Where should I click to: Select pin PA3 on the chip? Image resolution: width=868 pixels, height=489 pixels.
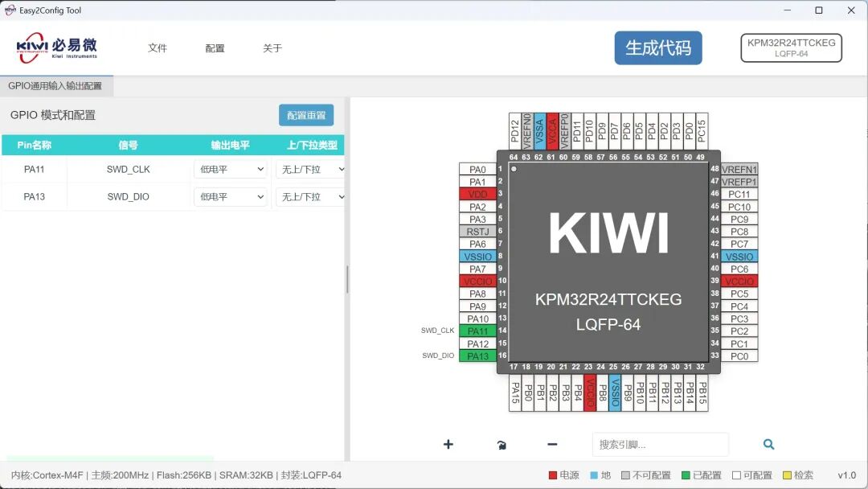477,220
